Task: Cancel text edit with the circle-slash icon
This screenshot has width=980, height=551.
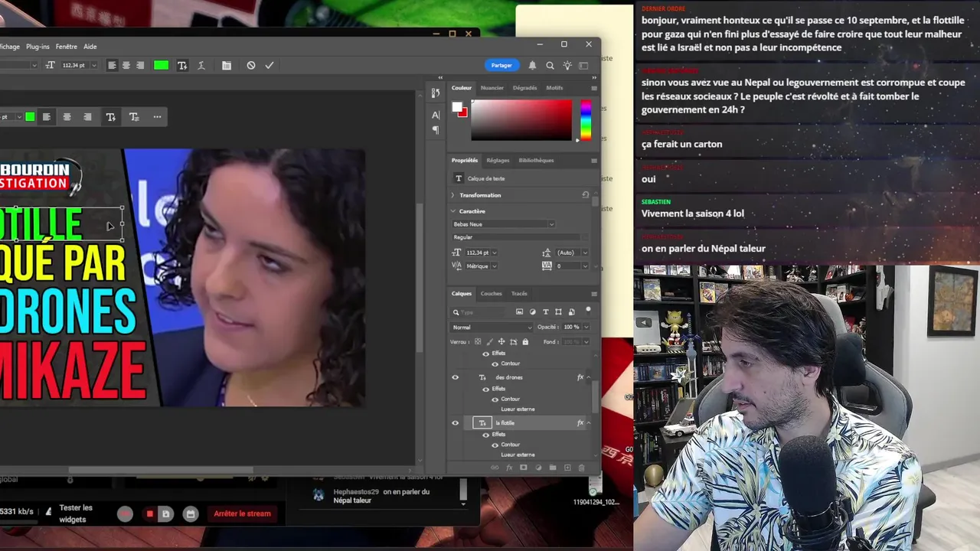Action: point(250,66)
